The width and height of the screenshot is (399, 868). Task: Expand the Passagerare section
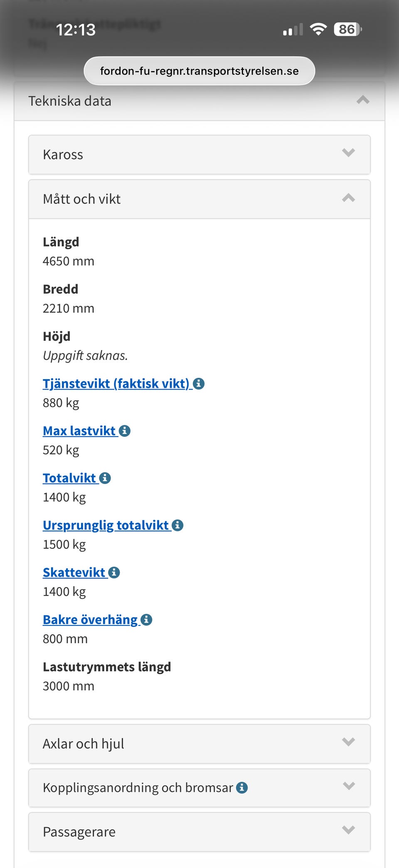pyautogui.click(x=348, y=830)
